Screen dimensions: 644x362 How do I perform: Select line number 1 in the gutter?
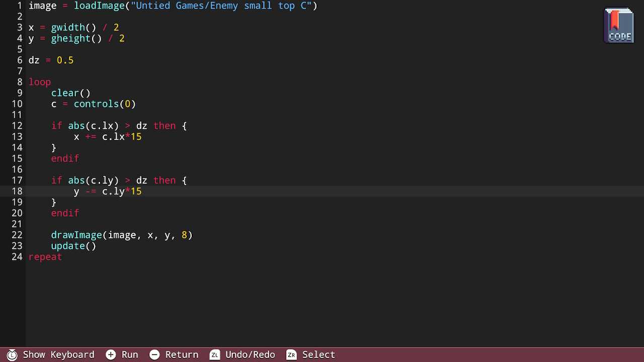tap(20, 6)
